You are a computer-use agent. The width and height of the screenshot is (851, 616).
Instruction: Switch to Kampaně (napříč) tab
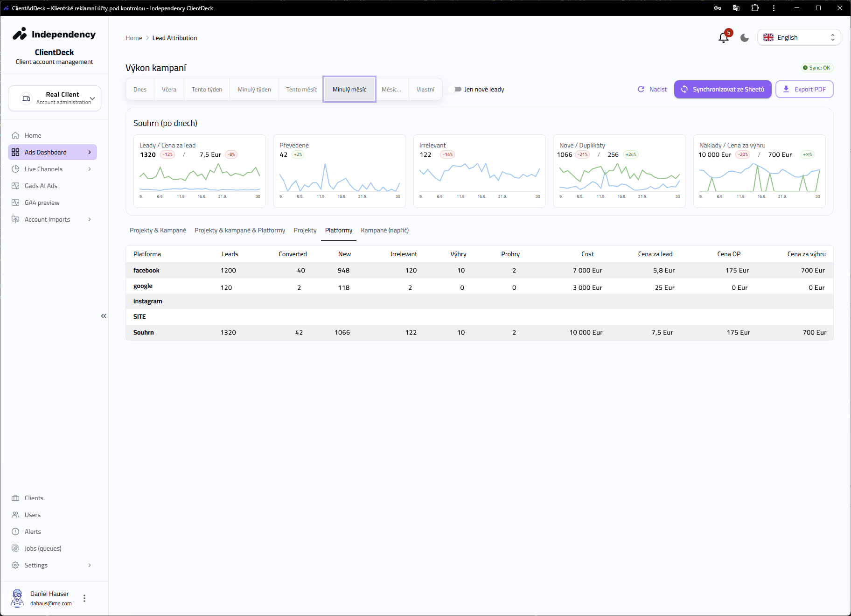tap(384, 230)
